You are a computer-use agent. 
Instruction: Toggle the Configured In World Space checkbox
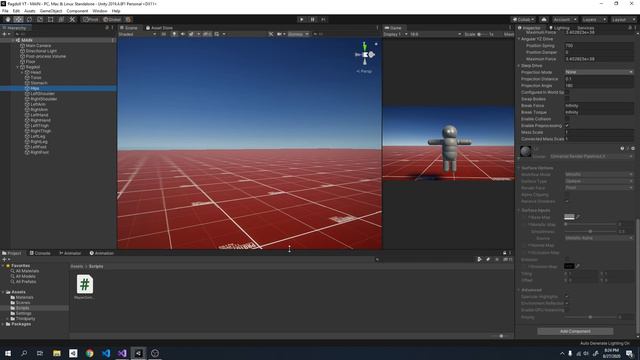click(x=567, y=92)
